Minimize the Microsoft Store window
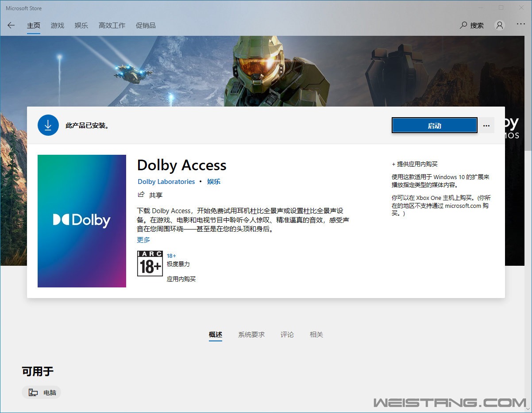 pos(481,8)
